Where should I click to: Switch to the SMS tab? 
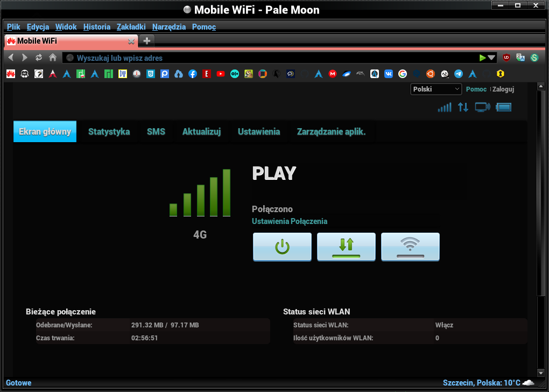point(156,131)
